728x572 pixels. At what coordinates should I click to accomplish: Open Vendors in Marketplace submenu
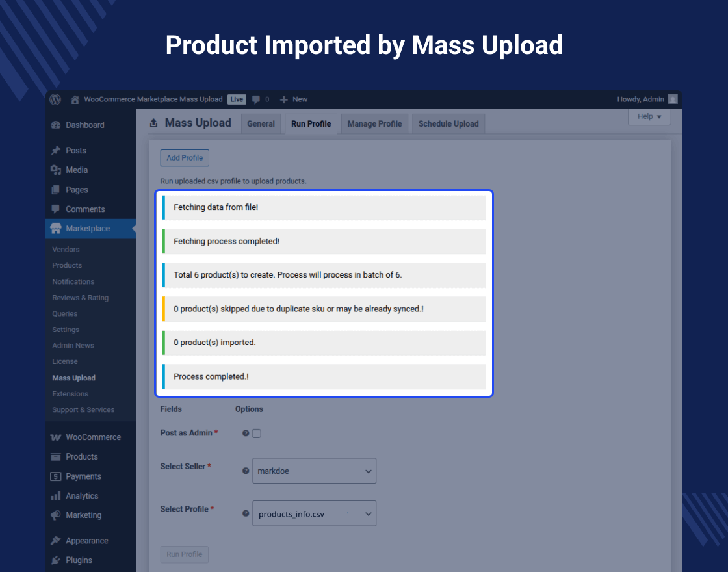66,250
